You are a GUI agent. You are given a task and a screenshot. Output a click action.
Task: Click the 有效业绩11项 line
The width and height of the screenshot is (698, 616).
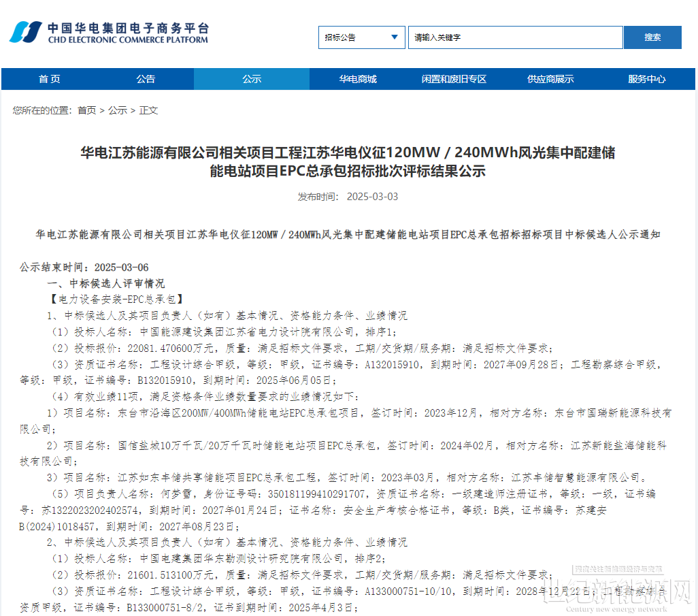[205, 397]
